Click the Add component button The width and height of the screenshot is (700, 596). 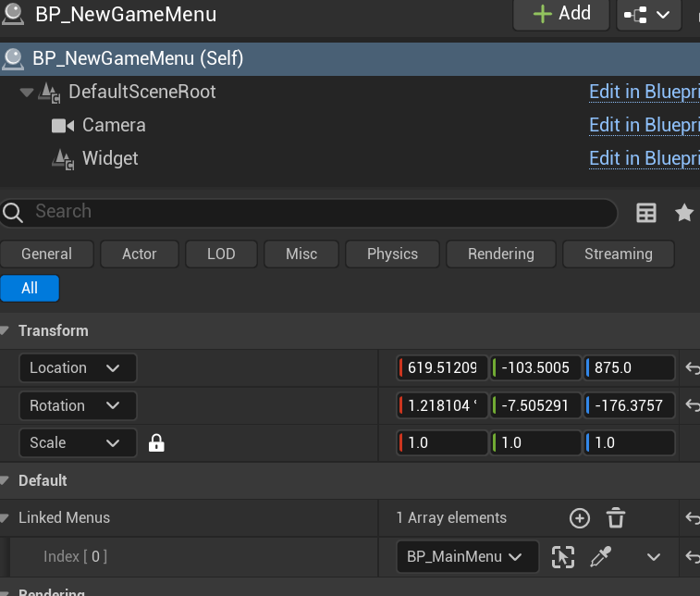(x=561, y=14)
